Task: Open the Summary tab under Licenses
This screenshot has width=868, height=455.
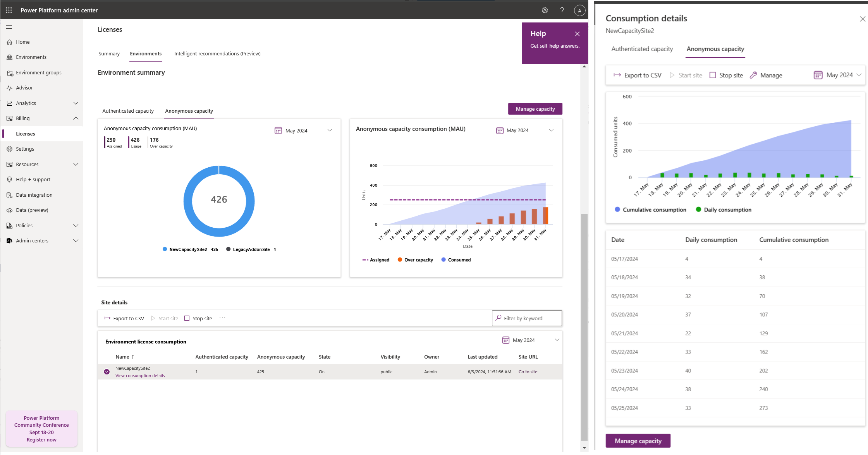Action: (x=109, y=53)
